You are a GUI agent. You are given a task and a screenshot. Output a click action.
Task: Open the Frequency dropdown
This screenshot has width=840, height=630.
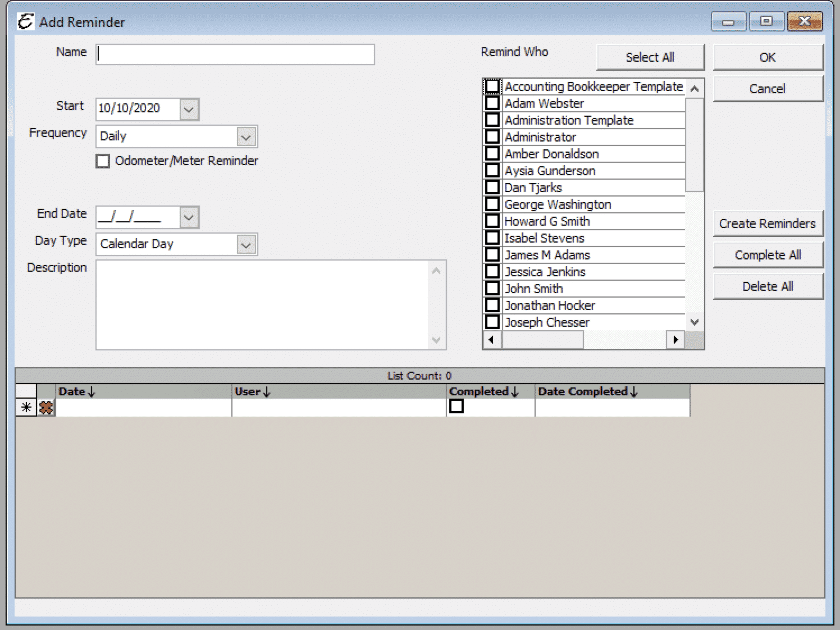(x=246, y=136)
